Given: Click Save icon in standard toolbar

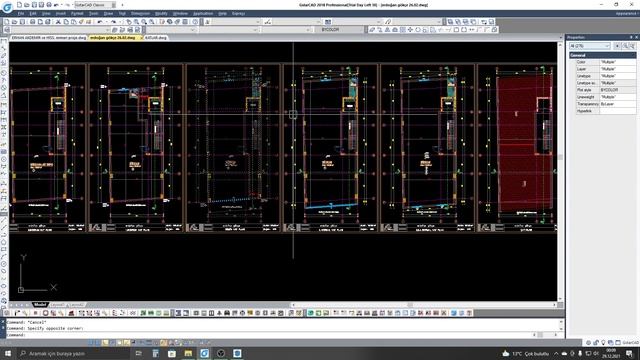Looking at the screenshot, I should tap(22, 22).
